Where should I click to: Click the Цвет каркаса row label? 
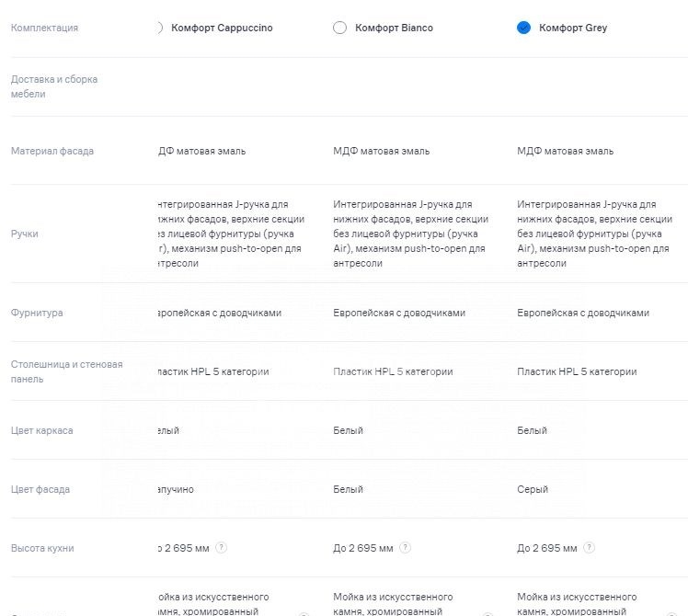click(42, 430)
